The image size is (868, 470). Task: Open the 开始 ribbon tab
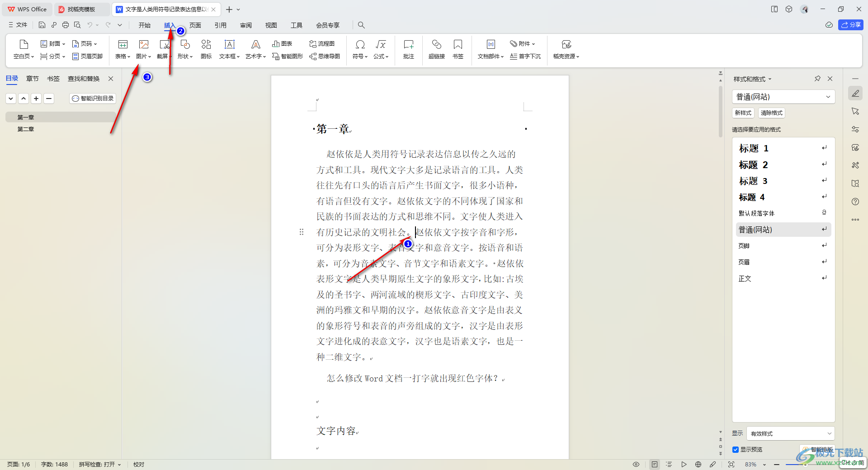(145, 25)
